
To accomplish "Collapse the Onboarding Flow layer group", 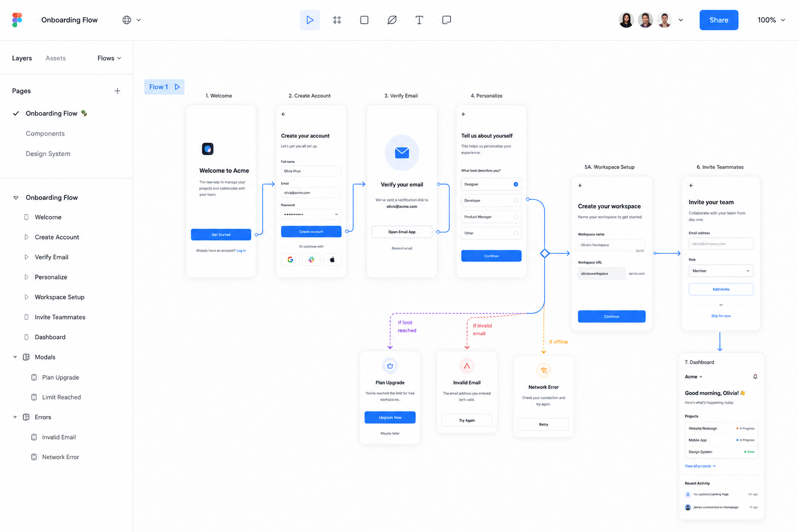I will (x=16, y=198).
